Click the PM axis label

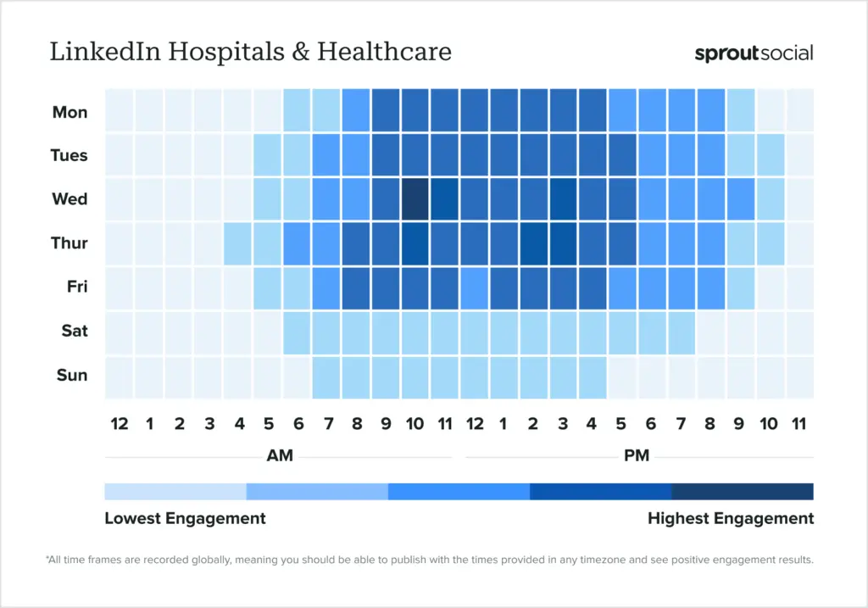[x=636, y=456]
